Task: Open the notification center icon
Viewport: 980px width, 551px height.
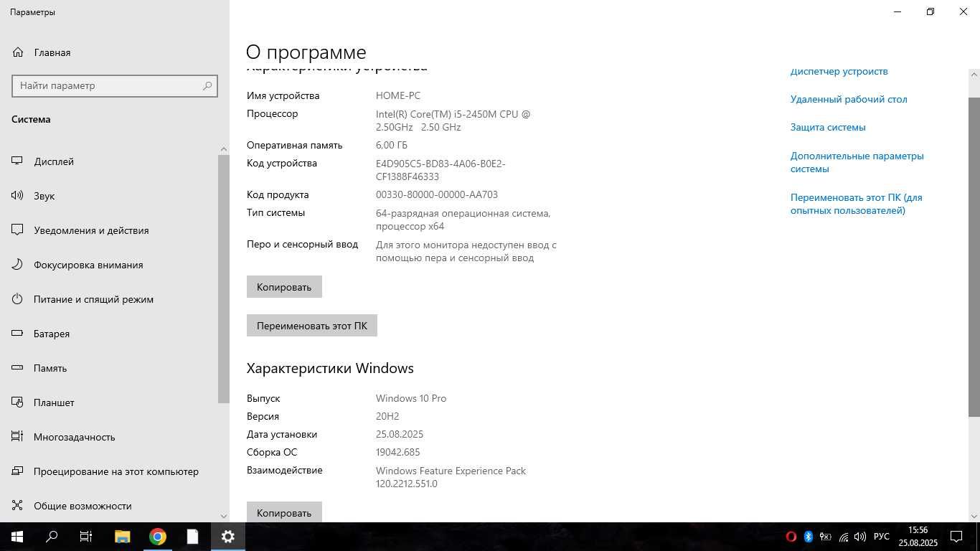Action: (956, 537)
